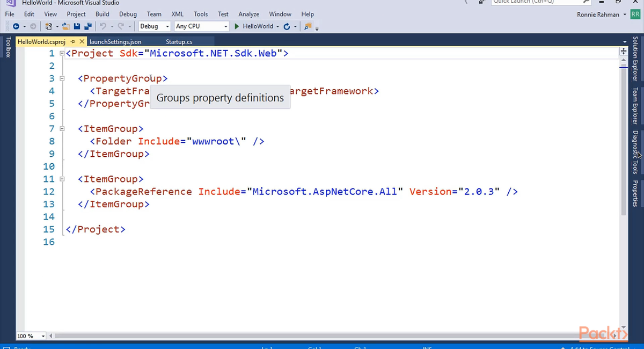The height and width of the screenshot is (349, 644).
Task: Open the Navigate Backward history dropdown arrow
Action: pos(24,26)
